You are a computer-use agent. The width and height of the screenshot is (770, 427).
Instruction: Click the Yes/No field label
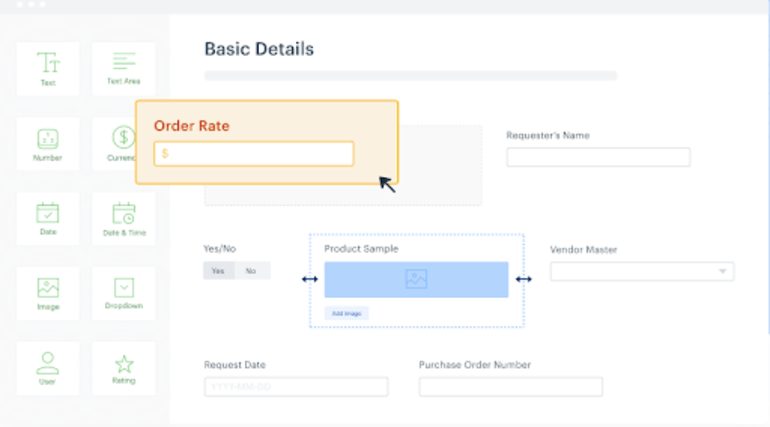[220, 249]
